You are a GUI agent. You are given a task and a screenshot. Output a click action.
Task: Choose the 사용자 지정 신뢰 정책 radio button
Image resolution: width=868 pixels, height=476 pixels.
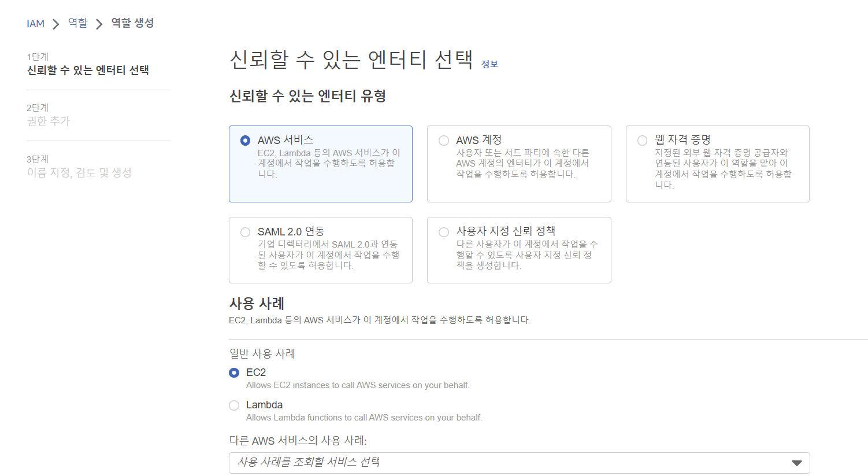tap(444, 232)
